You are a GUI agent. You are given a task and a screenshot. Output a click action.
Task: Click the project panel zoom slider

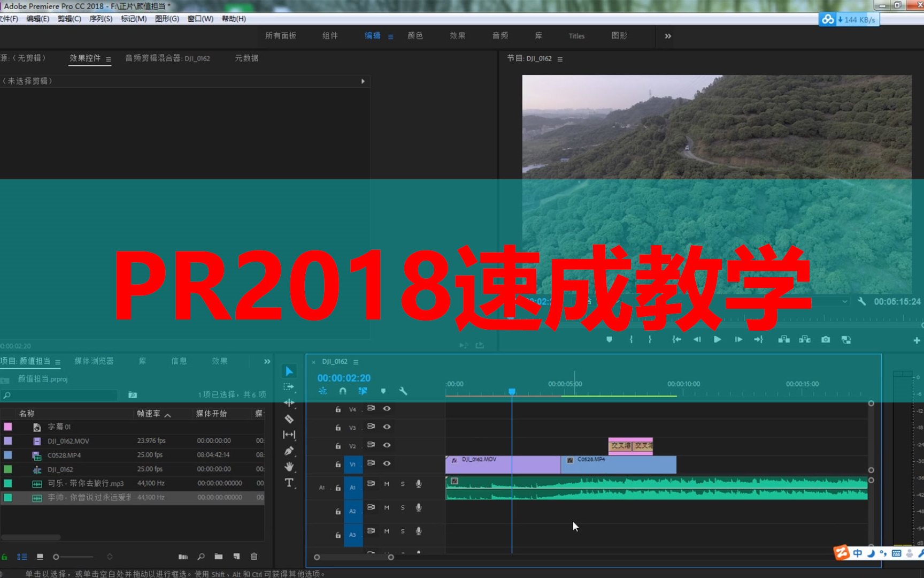tap(56, 557)
